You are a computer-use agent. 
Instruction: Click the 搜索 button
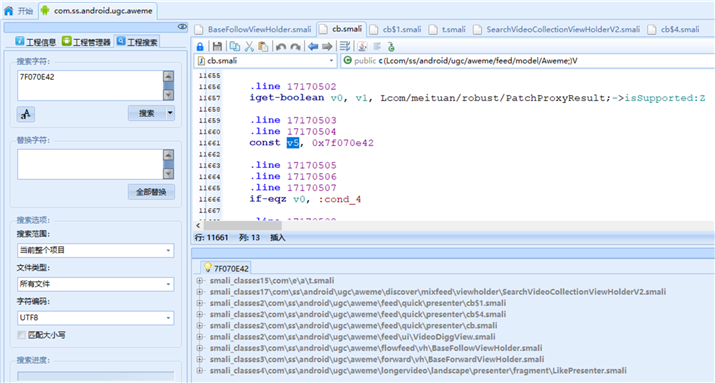pos(147,113)
